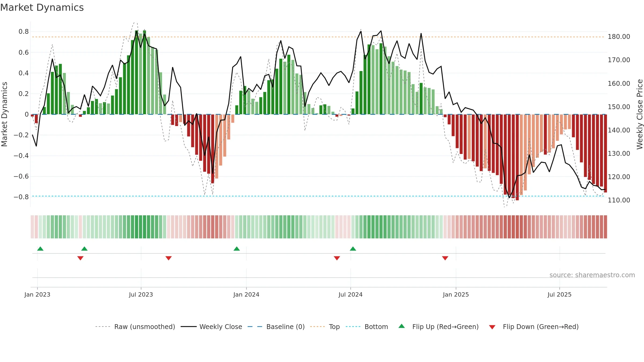Click the Weekly Close Price axis title
Image resolution: width=644 pixels, height=362 pixels.
pos(640,114)
